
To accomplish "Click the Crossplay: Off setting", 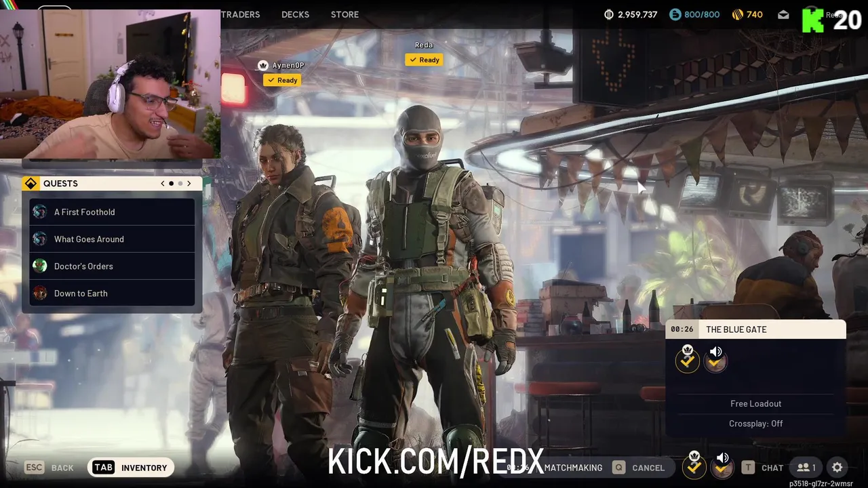I will click(x=756, y=424).
